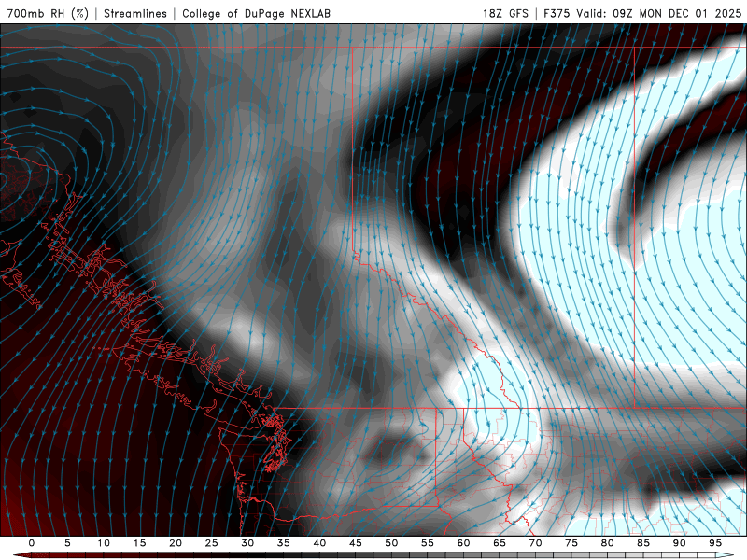Screen dimensions: 747x560
Task: Click the 95 value on color scale
Action: point(715,543)
